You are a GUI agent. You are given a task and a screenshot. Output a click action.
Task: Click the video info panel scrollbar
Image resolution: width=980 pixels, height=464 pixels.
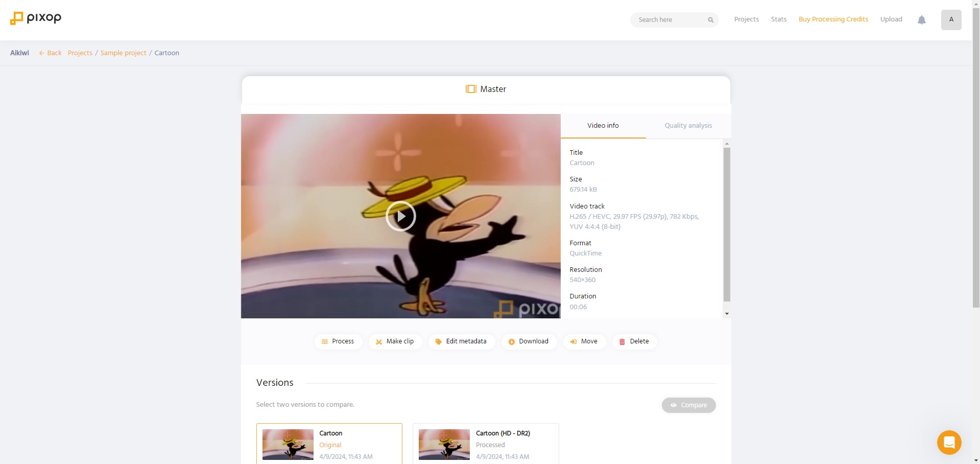[727, 224]
